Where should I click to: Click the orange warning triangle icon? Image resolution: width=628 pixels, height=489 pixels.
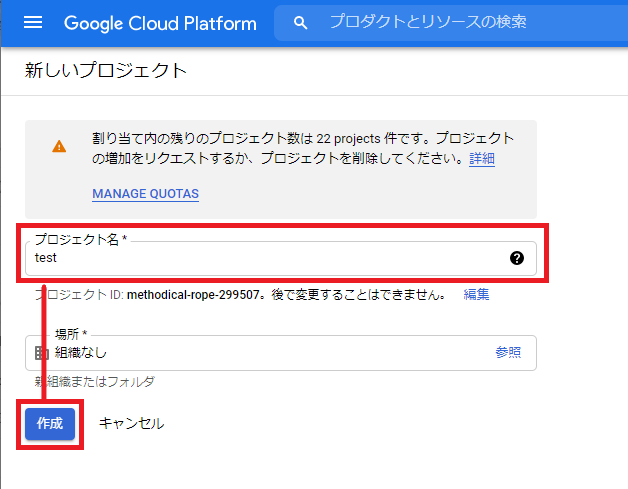[x=59, y=147]
